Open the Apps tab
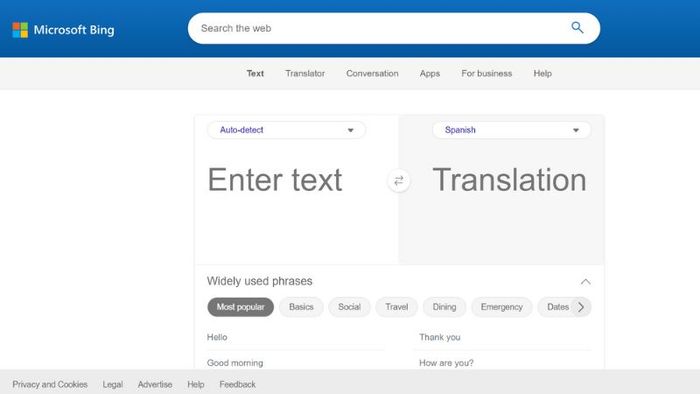This screenshot has width=700, height=394. (x=430, y=74)
